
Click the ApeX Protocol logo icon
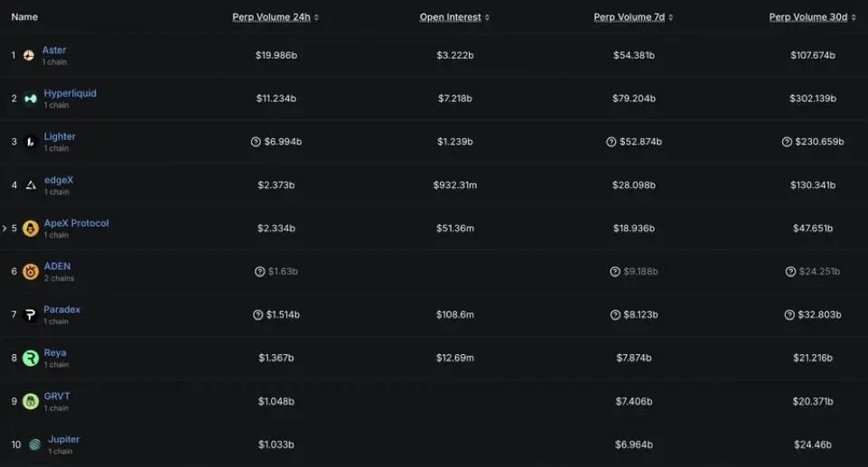pyautogui.click(x=31, y=229)
